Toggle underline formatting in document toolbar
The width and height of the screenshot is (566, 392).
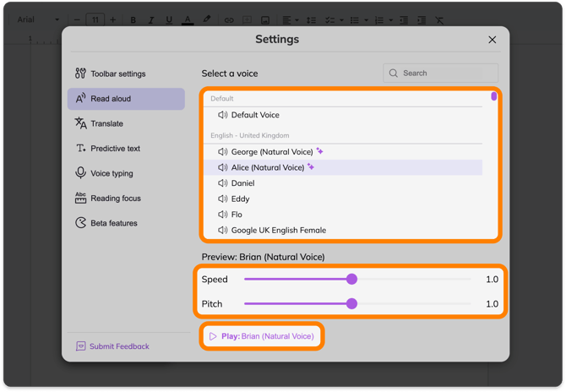point(169,19)
